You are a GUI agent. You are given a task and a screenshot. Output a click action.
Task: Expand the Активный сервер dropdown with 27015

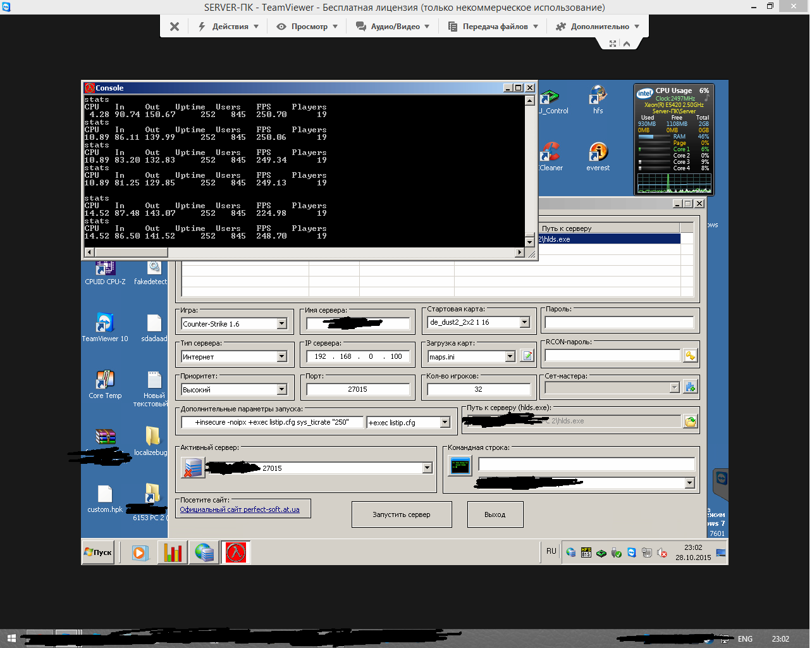tap(428, 468)
